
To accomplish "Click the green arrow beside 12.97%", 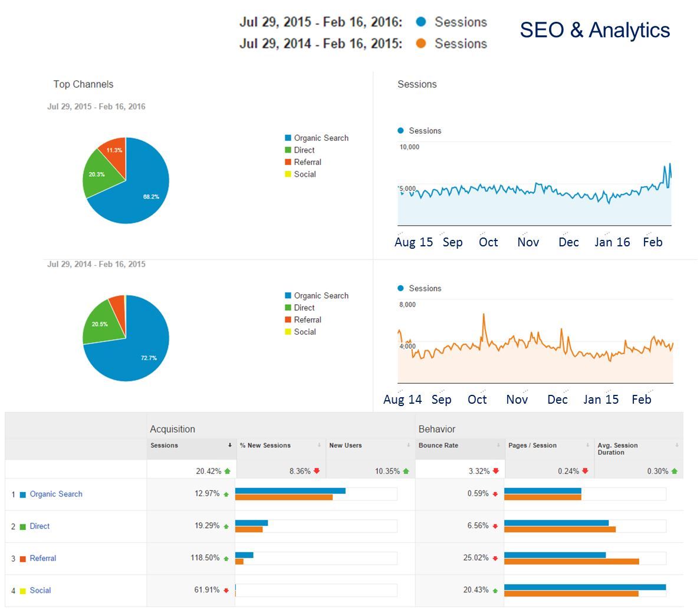I will (226, 494).
